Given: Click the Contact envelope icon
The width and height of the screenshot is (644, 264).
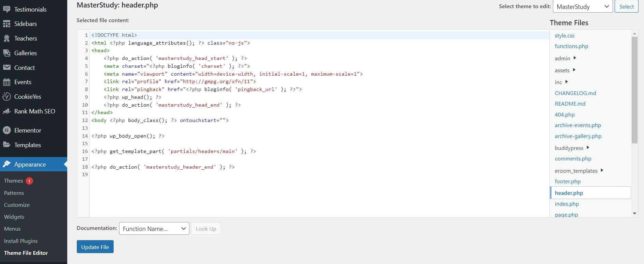Looking at the screenshot, I should (7, 67).
